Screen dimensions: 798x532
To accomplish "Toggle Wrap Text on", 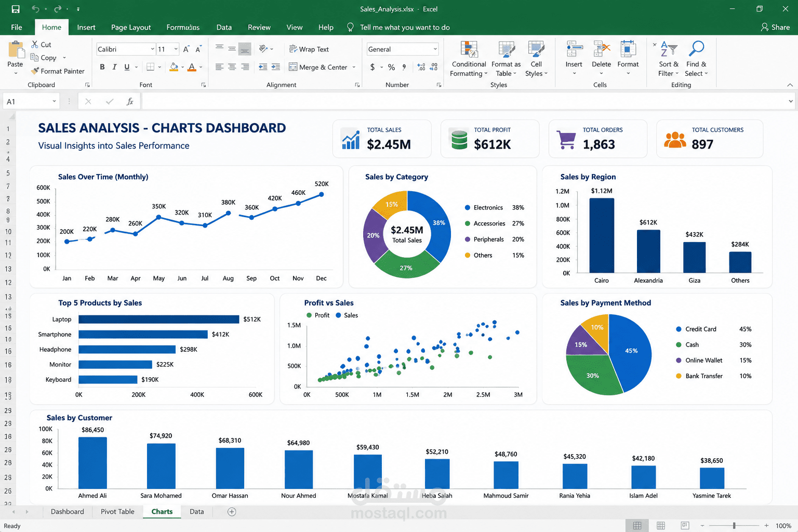I will click(x=309, y=49).
